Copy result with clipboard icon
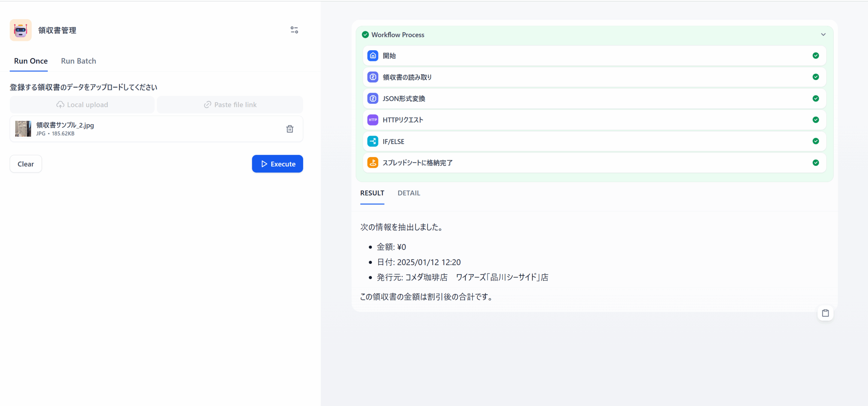 [x=825, y=313]
